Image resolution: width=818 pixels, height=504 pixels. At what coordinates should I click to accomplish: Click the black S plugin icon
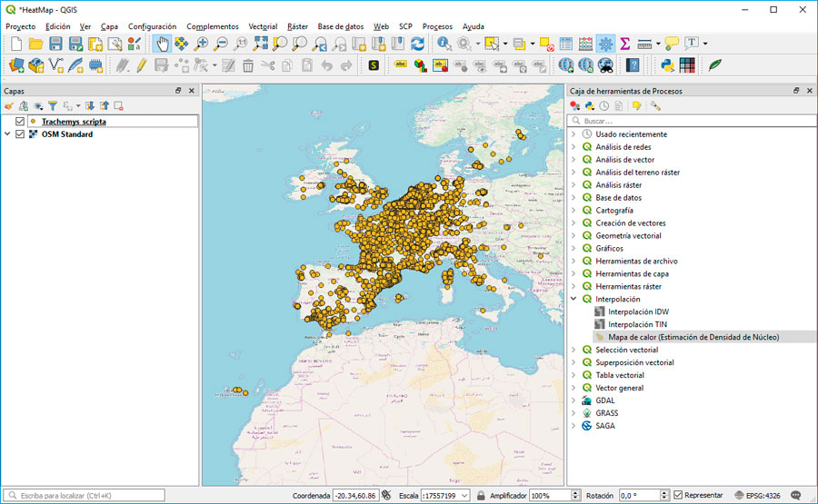pyautogui.click(x=374, y=65)
